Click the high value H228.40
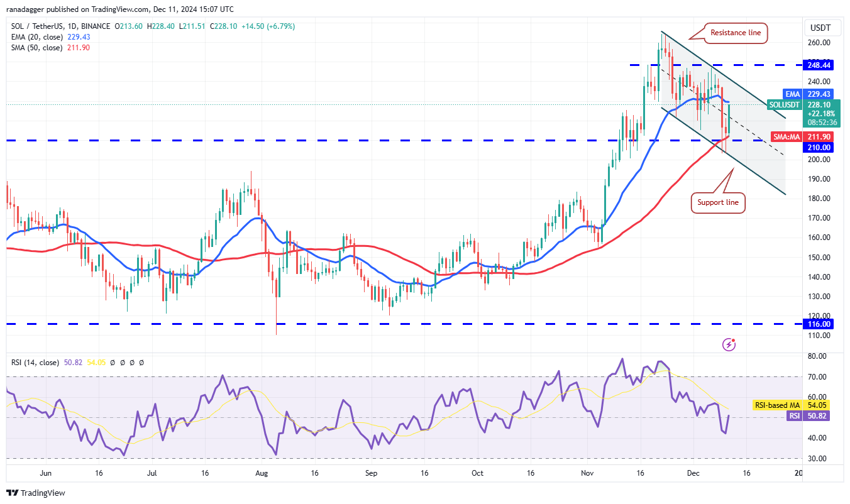 [x=162, y=26]
